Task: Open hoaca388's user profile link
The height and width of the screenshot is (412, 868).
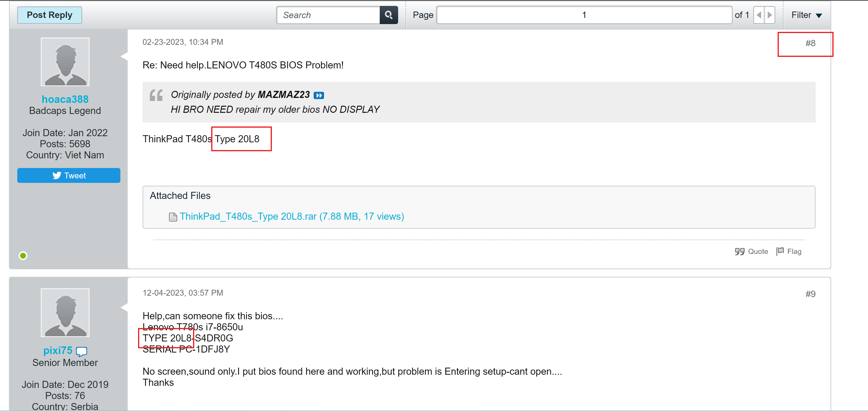Action: point(65,99)
